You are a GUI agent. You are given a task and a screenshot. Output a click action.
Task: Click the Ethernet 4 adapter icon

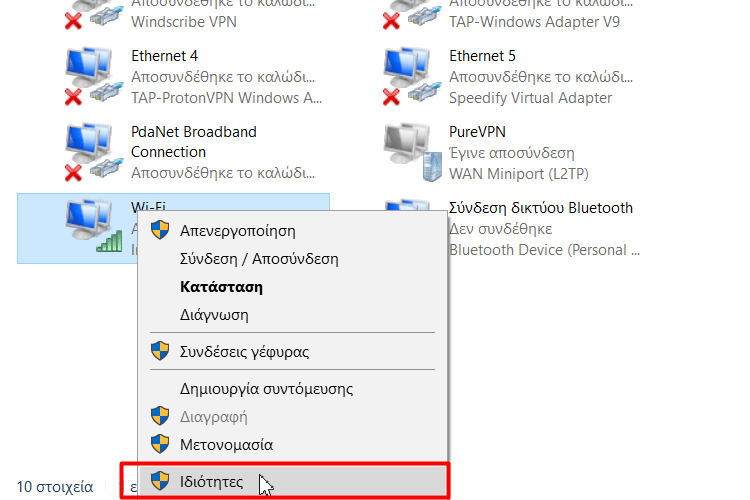[87, 76]
